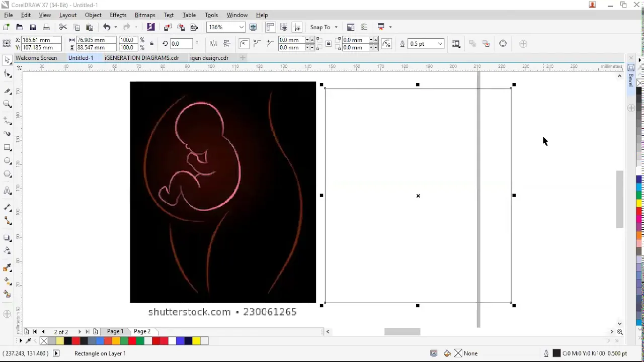Click the Cut scissors icon
This screenshot has height=362, width=644.
click(63, 27)
